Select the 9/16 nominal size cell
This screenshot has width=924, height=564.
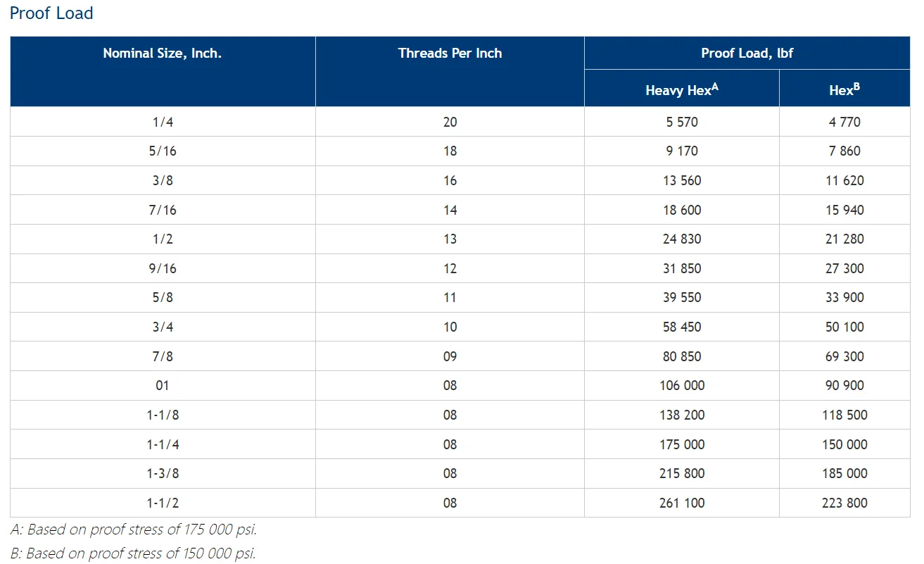163,268
